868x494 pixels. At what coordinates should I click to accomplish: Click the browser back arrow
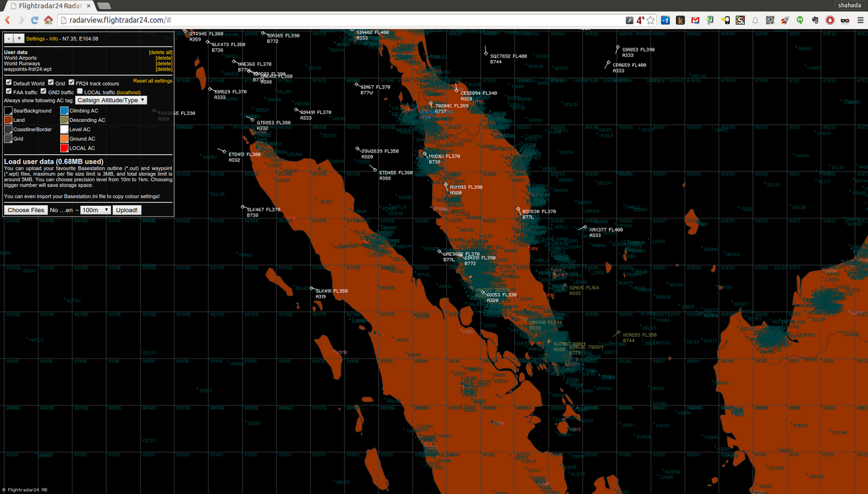(x=8, y=20)
